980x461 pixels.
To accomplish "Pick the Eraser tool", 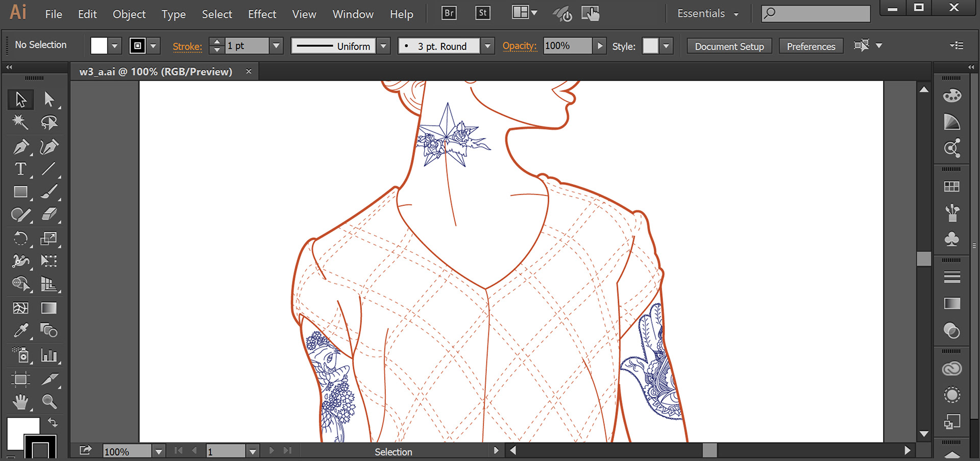I will pyautogui.click(x=49, y=215).
